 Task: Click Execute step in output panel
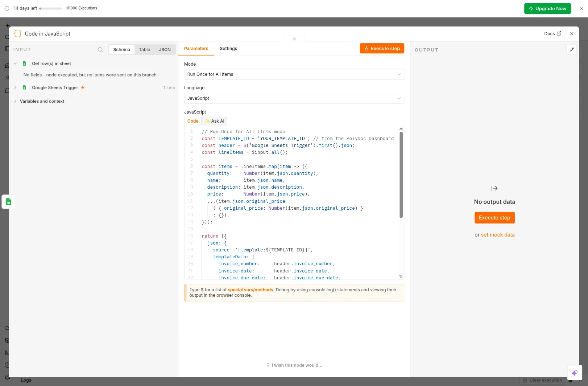(x=494, y=218)
